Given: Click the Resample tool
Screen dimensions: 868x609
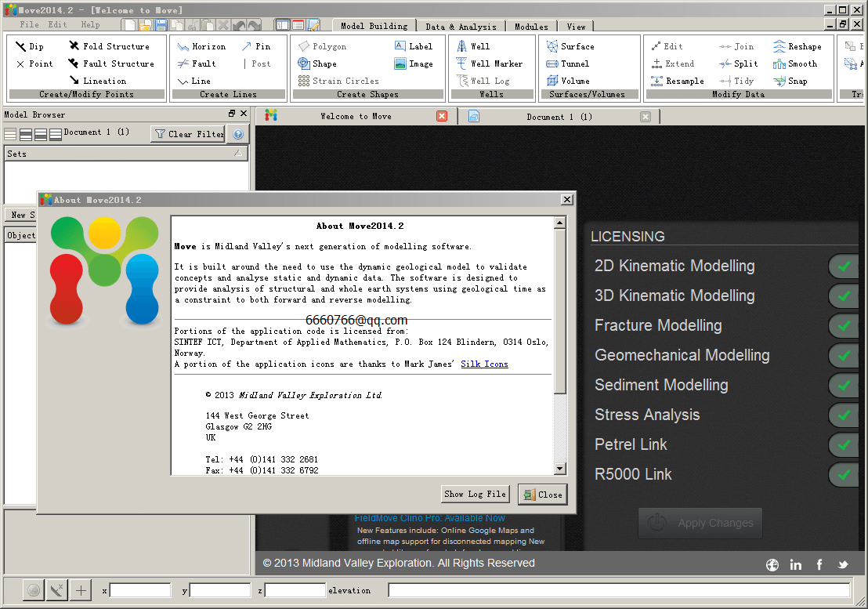Looking at the screenshot, I should coord(678,81).
